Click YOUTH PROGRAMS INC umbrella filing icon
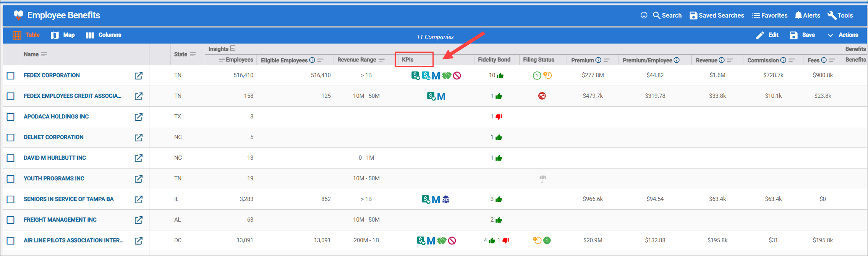Screen dimensions: 868x256 click(x=543, y=178)
